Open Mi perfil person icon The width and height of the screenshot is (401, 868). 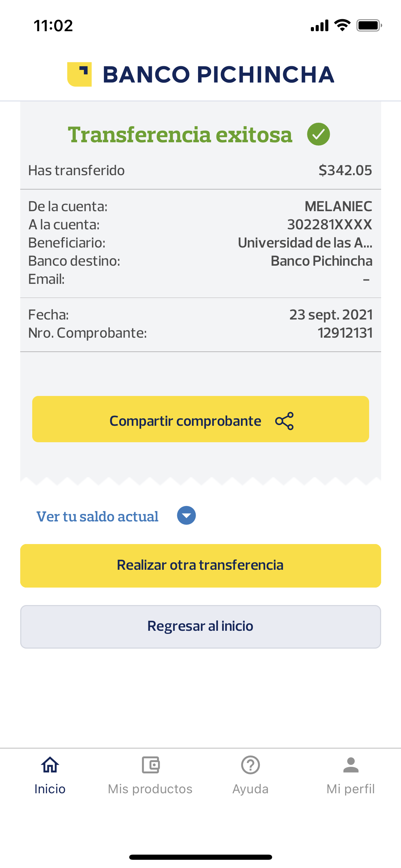351,765
